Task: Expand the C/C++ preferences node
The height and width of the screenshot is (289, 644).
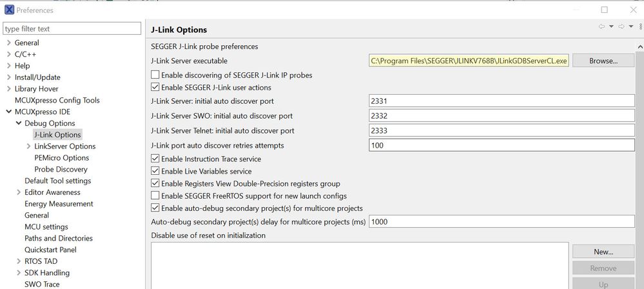Action: (x=8, y=54)
